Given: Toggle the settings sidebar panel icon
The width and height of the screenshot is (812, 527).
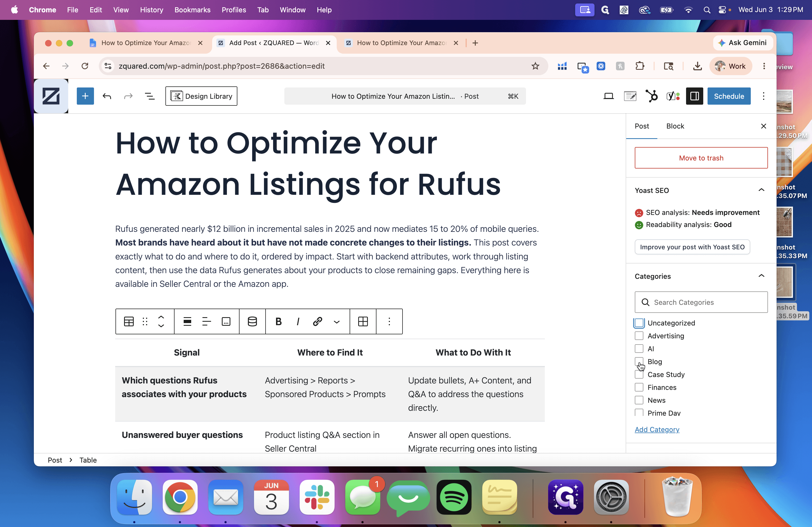Looking at the screenshot, I should [x=694, y=96].
